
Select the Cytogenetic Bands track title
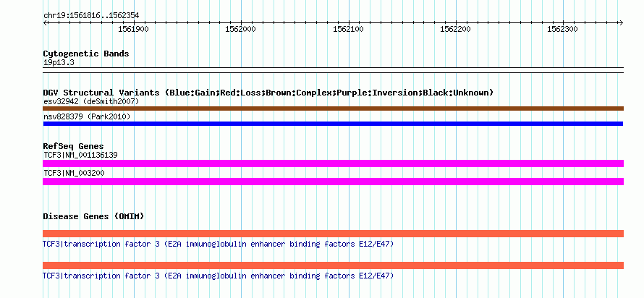coord(86,54)
